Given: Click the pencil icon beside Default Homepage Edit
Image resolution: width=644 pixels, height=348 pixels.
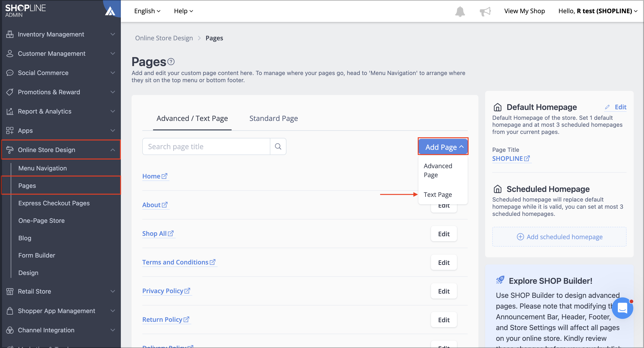Looking at the screenshot, I should tap(607, 107).
